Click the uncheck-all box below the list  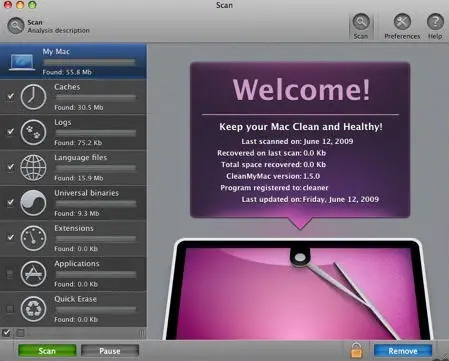tap(20, 333)
